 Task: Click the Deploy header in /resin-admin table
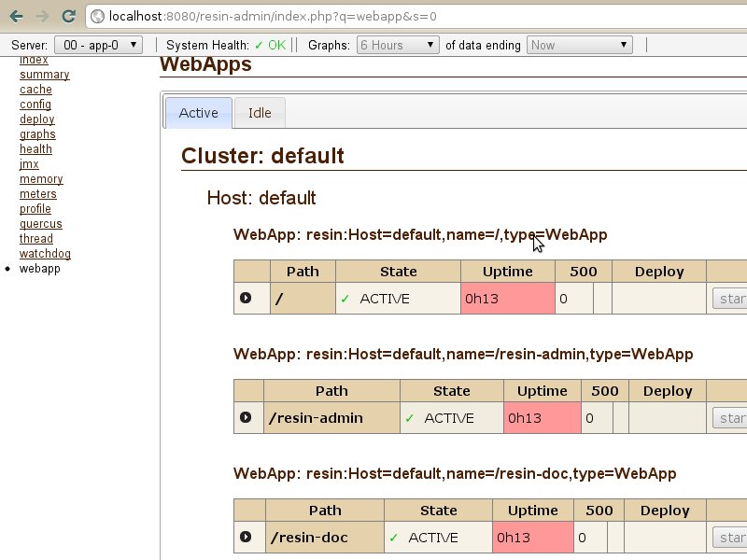click(668, 391)
